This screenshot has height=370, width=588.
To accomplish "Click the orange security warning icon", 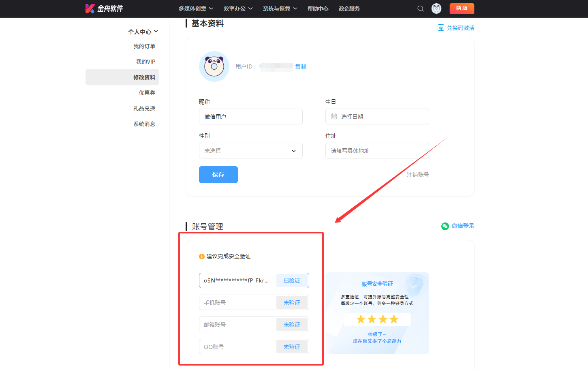I will 202,257.
